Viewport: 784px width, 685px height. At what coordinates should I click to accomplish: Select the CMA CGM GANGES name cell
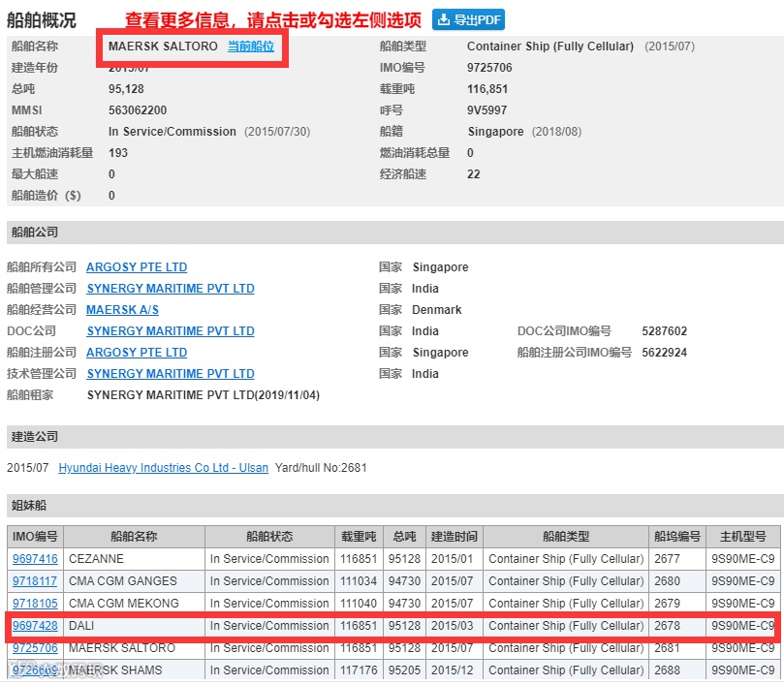(134, 581)
